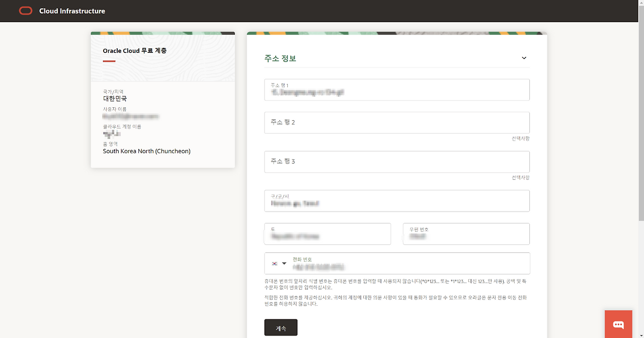
Task: Click the Oracle Cloud 무료 계정 heading
Action: point(135,51)
